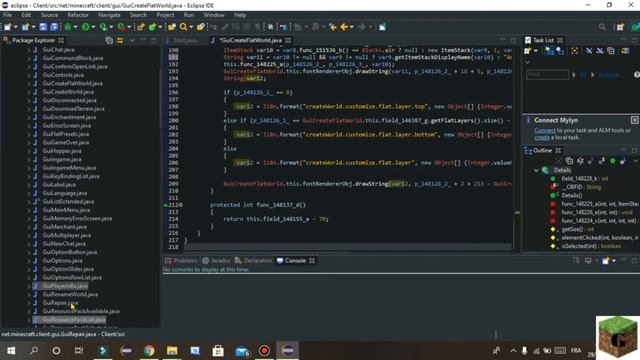
Task: Open Debug configurations dropdown arrow
Action: tap(76, 27)
